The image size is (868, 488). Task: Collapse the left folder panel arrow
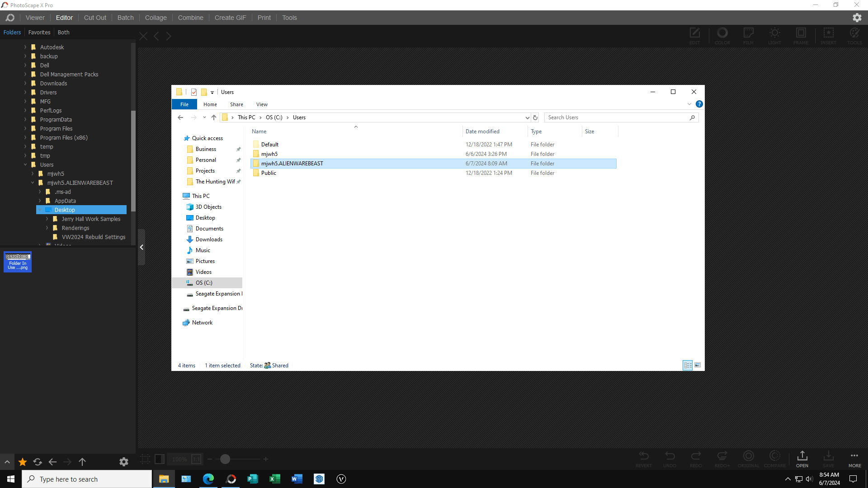142,247
